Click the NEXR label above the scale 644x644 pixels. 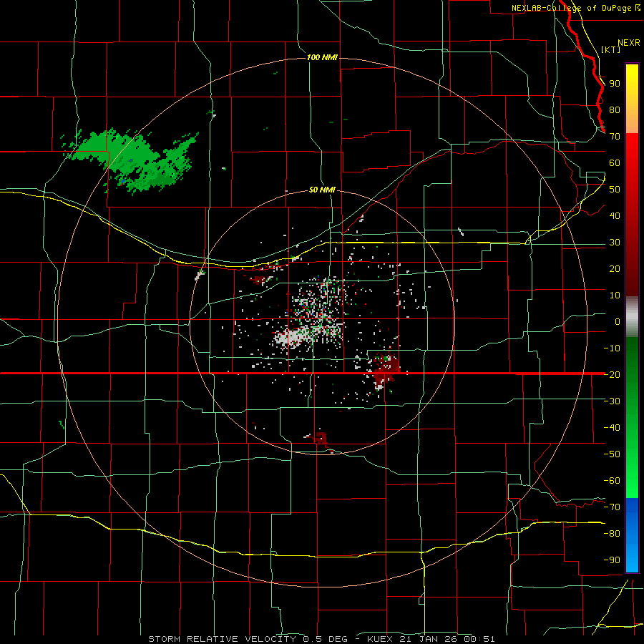628,43
